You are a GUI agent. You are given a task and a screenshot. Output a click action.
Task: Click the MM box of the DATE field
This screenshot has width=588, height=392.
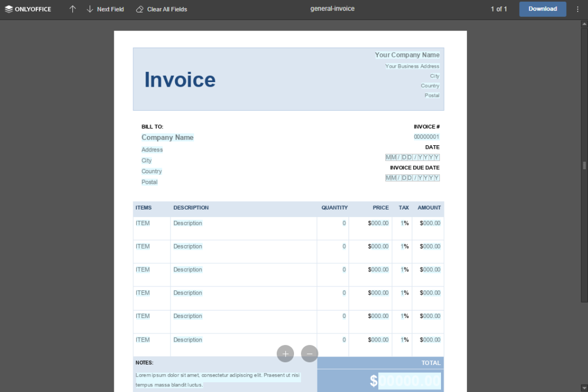390,157
